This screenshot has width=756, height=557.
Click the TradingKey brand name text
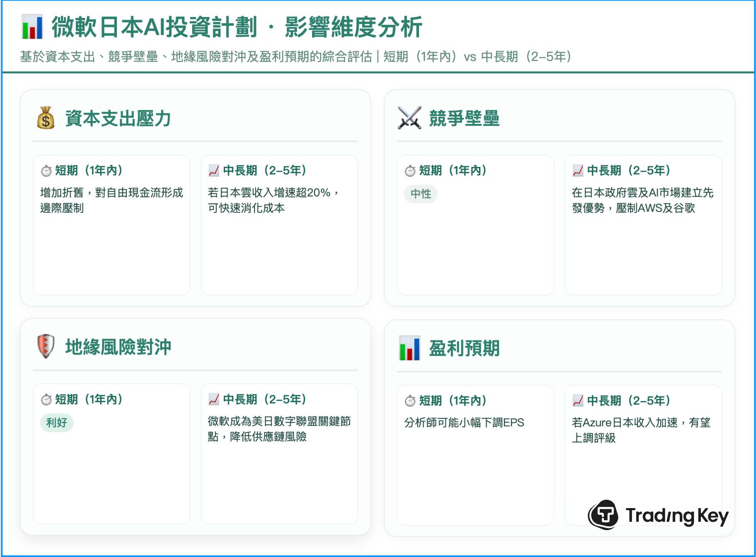tap(676, 516)
